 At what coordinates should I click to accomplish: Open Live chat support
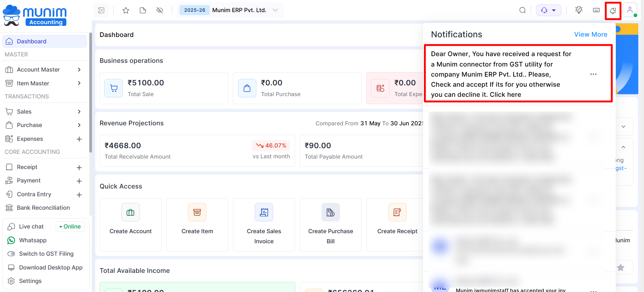click(31, 226)
